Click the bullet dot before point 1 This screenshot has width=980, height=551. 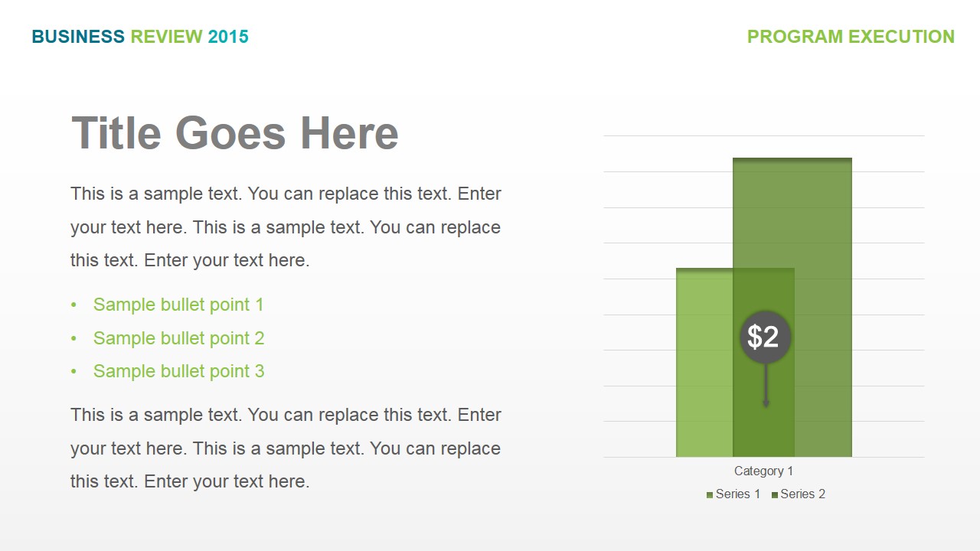74,305
